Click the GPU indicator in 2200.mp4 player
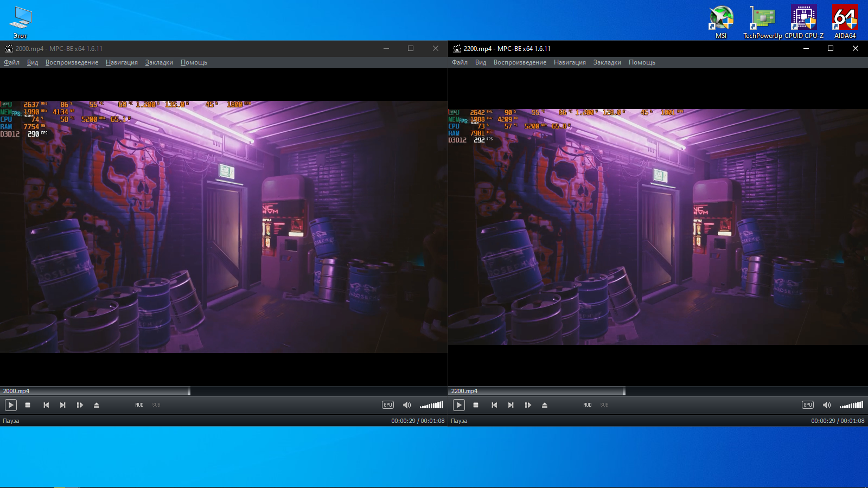The image size is (868, 488). tap(808, 405)
